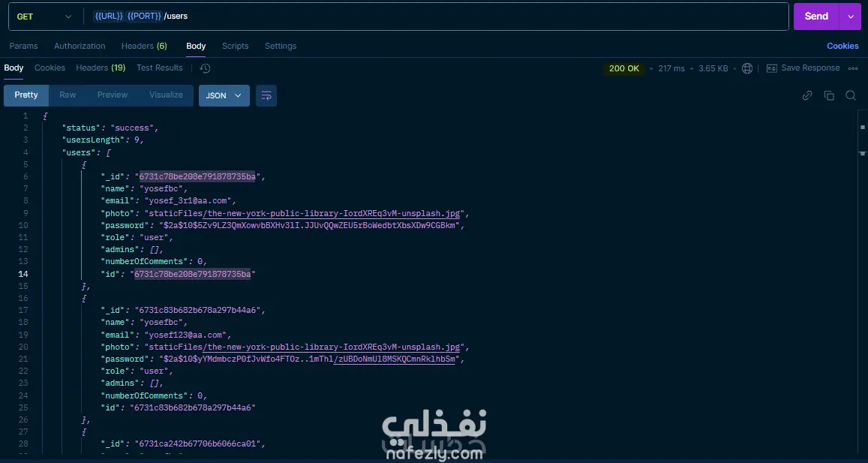The image size is (868, 463).
Task: Switch to the Params tab
Action: [24, 46]
